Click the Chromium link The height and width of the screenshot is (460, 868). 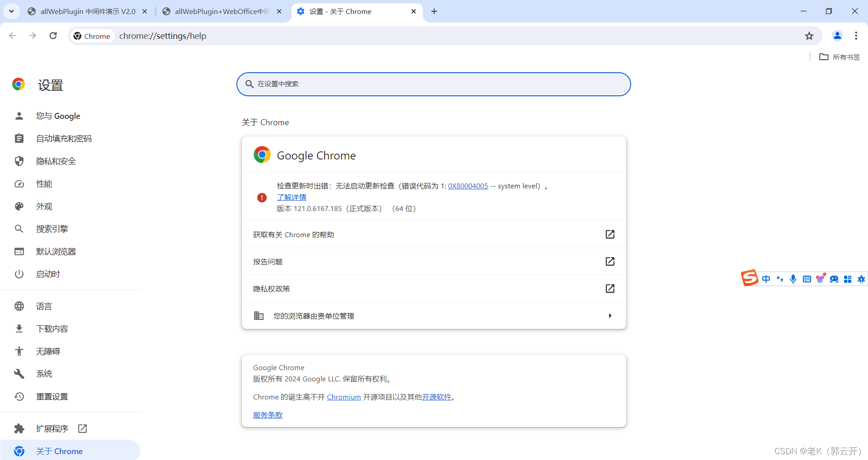(x=344, y=397)
